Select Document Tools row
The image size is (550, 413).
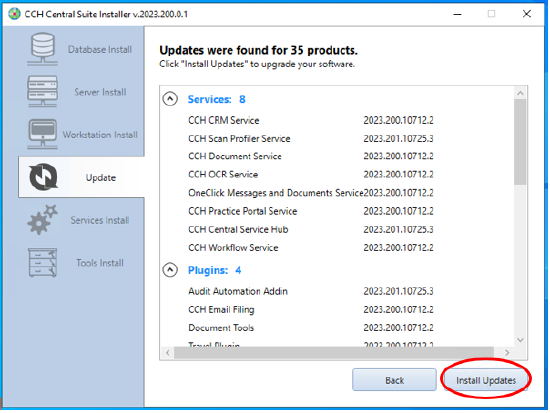[x=311, y=327]
